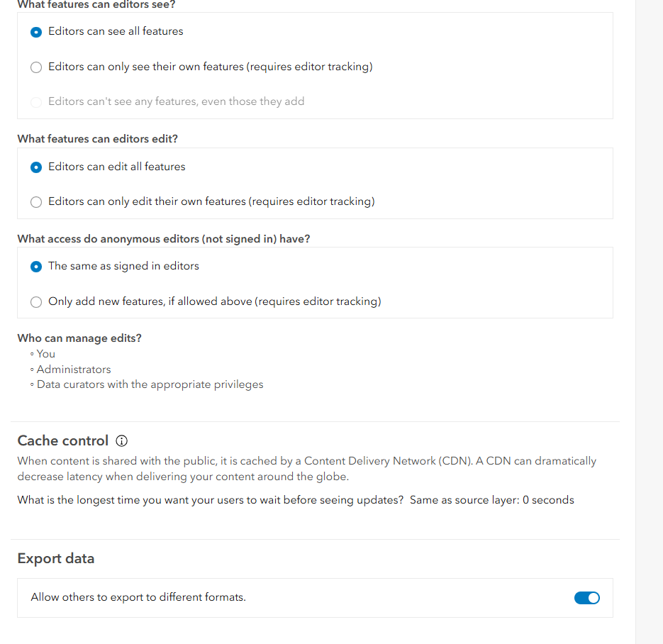
Task: Open the Cache control info icon
Action: (x=122, y=441)
